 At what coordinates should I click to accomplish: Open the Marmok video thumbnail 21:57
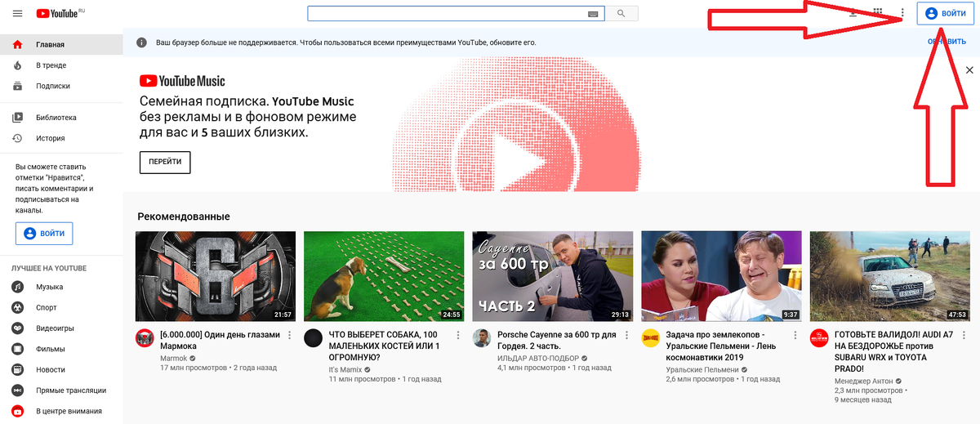(x=216, y=276)
